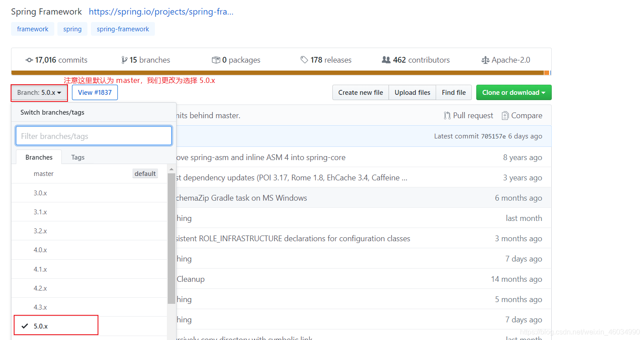The image size is (644, 340).
Task: Click the '5 months ago' timestamp
Action: pyautogui.click(x=519, y=299)
